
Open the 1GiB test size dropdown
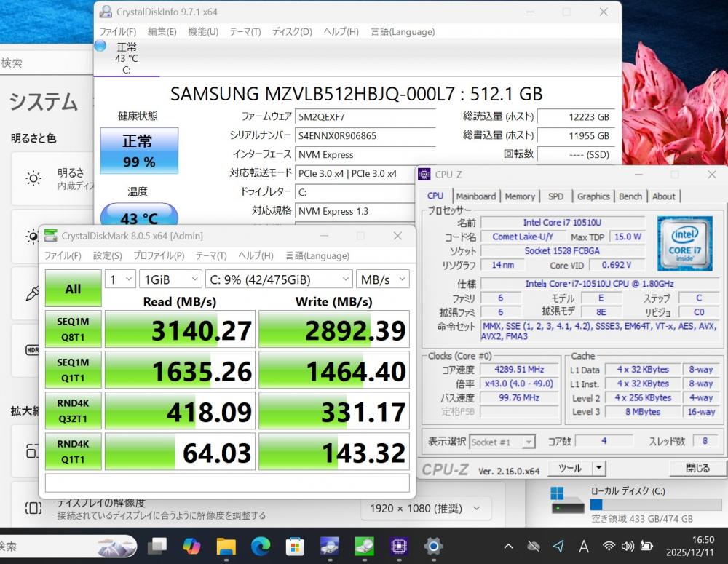coord(170,279)
